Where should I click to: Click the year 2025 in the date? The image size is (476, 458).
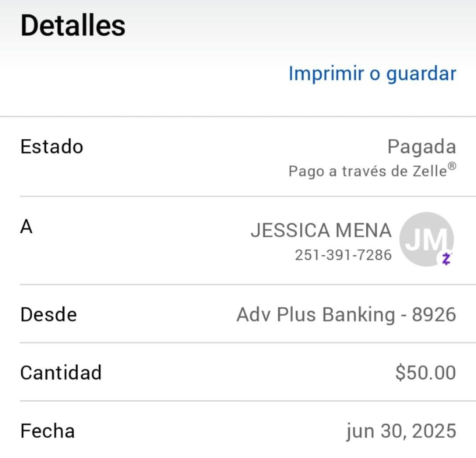(x=433, y=431)
